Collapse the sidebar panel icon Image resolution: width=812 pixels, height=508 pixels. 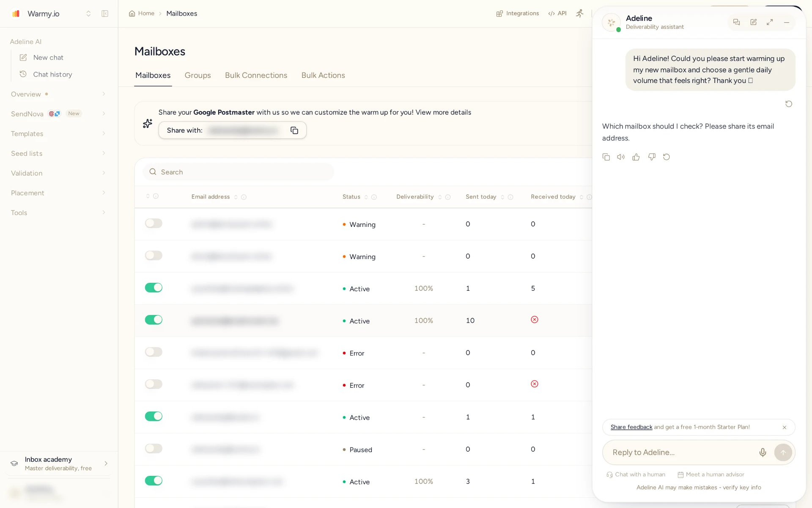click(x=105, y=14)
